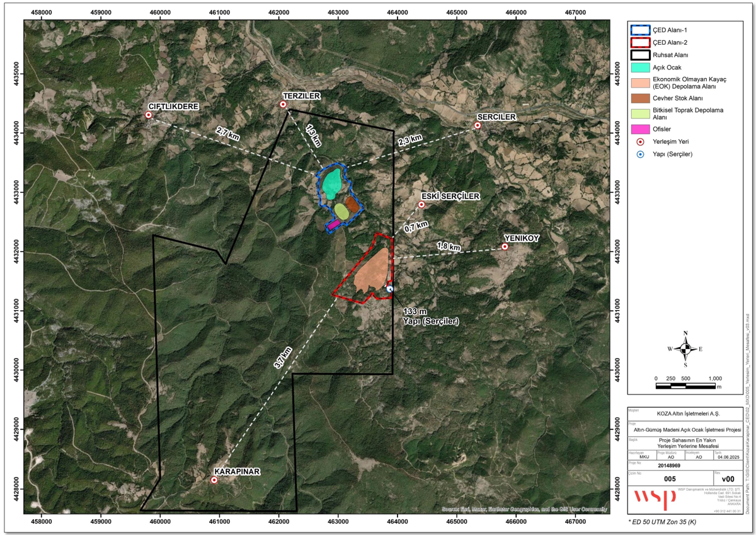Image resolution: width=756 pixels, height=535 pixels.
Task: Click the WSP logo in title block
Action: pos(655,498)
